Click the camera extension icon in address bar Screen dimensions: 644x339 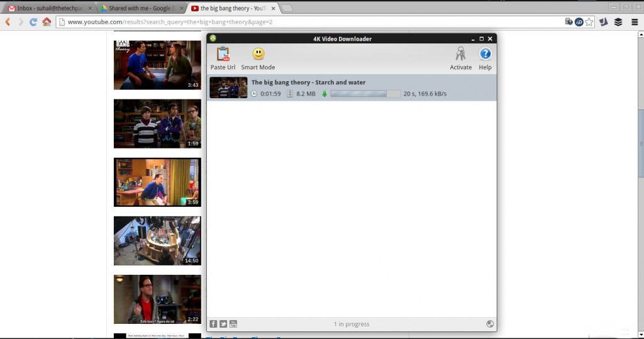[x=569, y=22]
